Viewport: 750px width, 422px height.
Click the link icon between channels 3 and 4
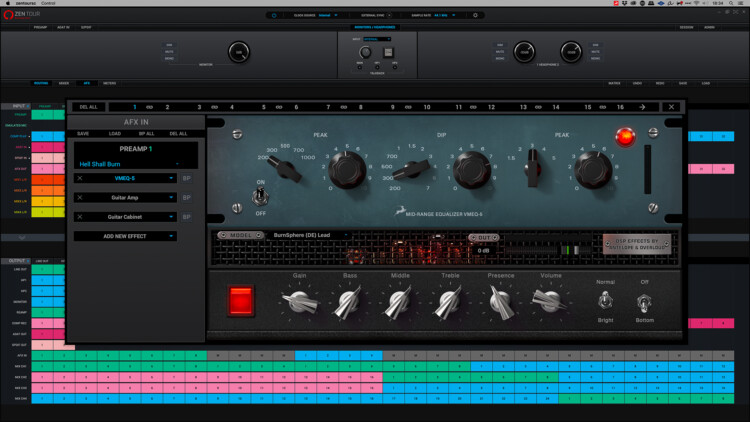coord(215,107)
